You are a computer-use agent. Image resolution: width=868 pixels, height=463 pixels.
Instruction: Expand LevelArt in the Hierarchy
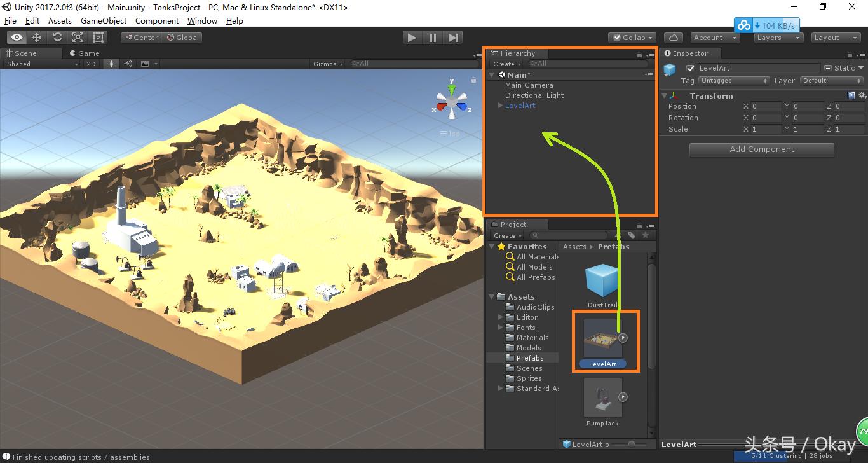tap(499, 106)
